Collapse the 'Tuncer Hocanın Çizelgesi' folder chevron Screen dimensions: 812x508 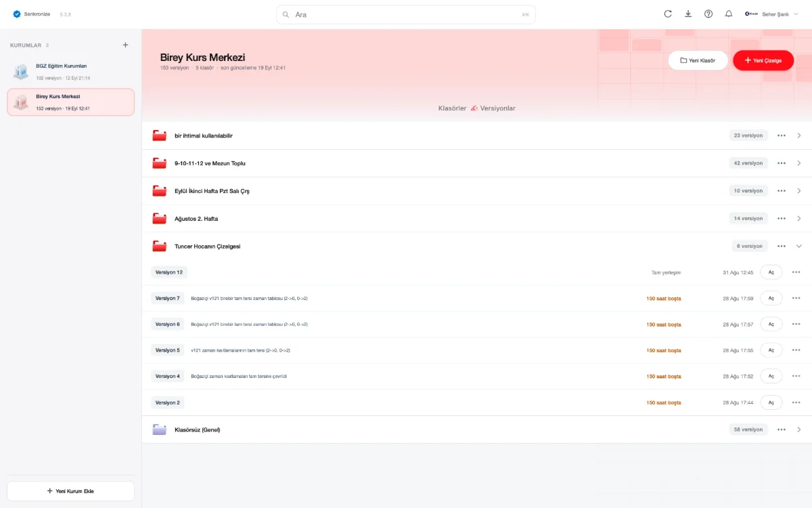tap(799, 247)
